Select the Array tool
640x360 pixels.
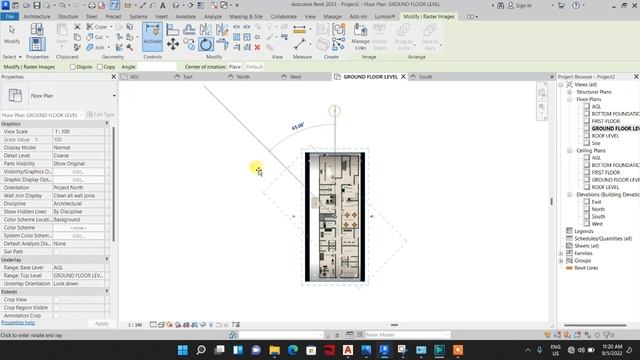[236, 37]
